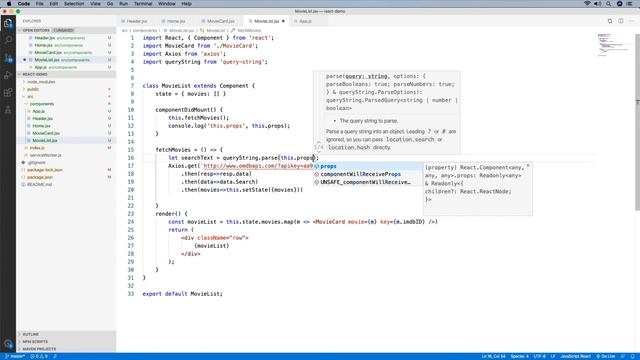Viewport: 640px width, 360px height.
Task: Click the feedback smiley in the status bar
Action: [623, 356]
